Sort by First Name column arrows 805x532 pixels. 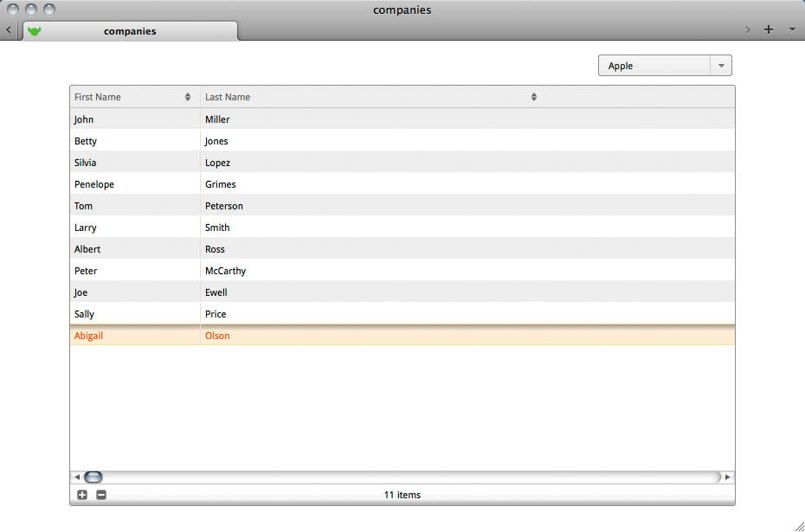pyautogui.click(x=188, y=97)
